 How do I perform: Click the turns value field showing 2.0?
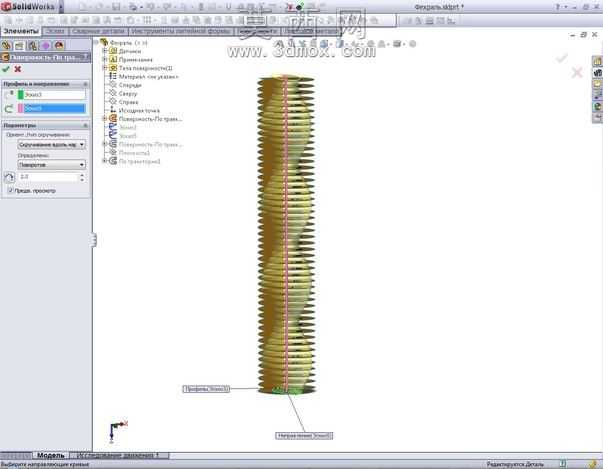click(x=48, y=177)
